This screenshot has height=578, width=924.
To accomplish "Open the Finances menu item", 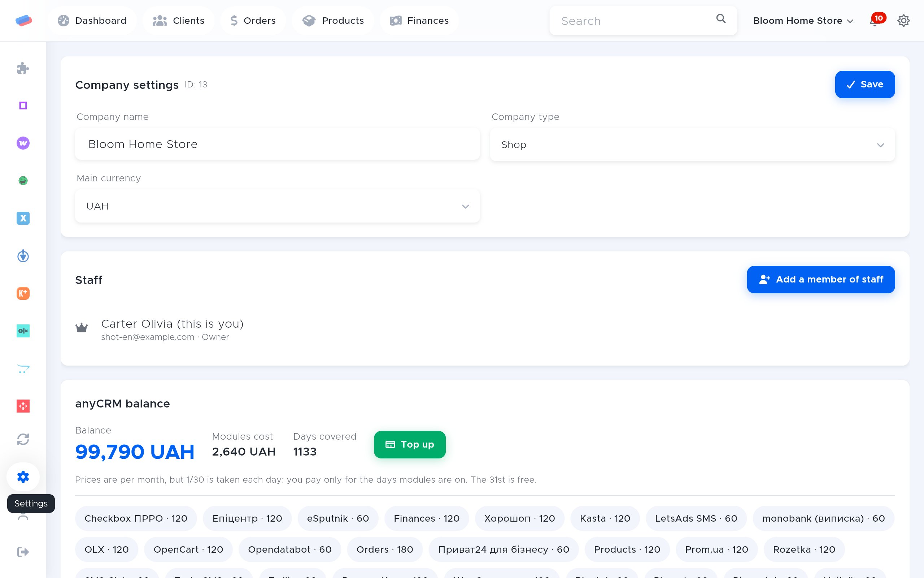I will pyautogui.click(x=419, y=21).
